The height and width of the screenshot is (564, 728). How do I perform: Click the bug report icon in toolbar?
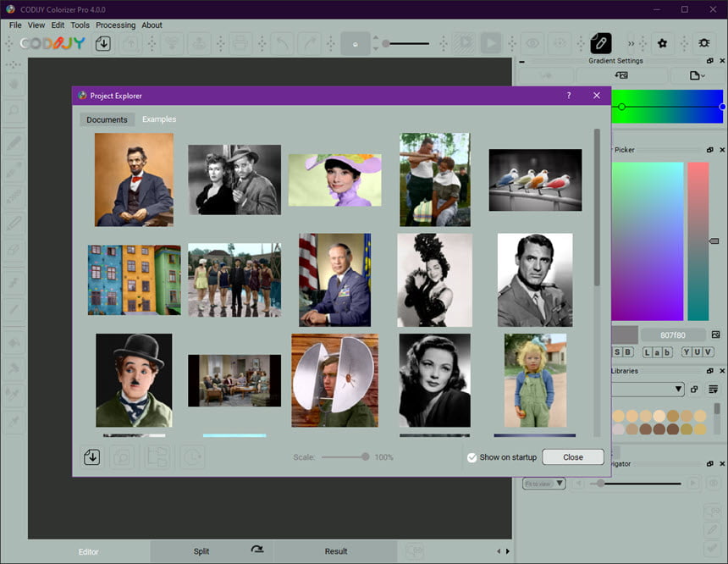pyautogui.click(x=703, y=43)
